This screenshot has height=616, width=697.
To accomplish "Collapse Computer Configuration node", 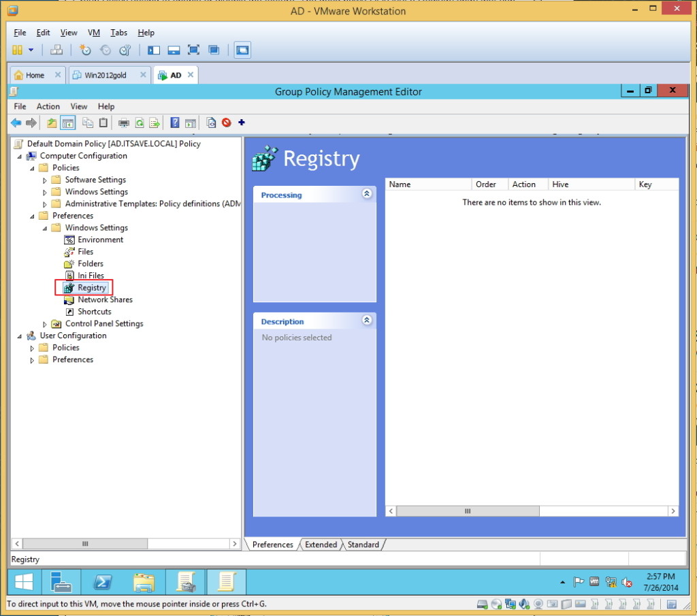I will pyautogui.click(x=20, y=157).
